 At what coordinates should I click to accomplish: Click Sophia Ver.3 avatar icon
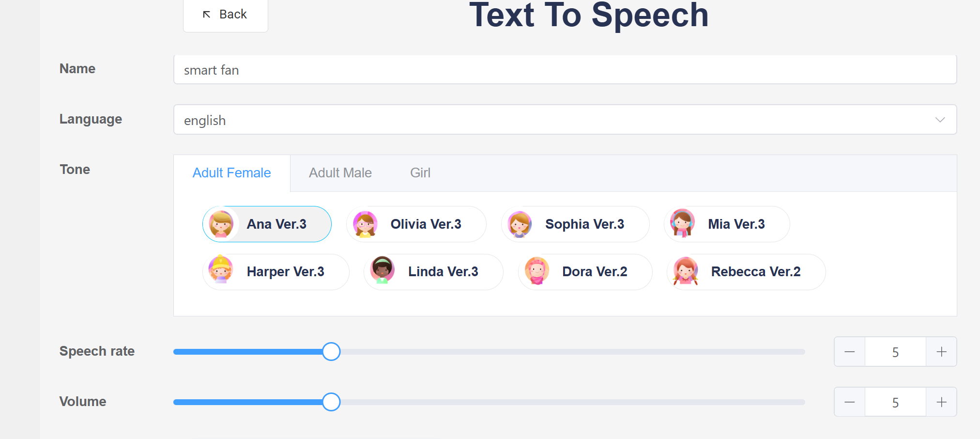tap(520, 224)
